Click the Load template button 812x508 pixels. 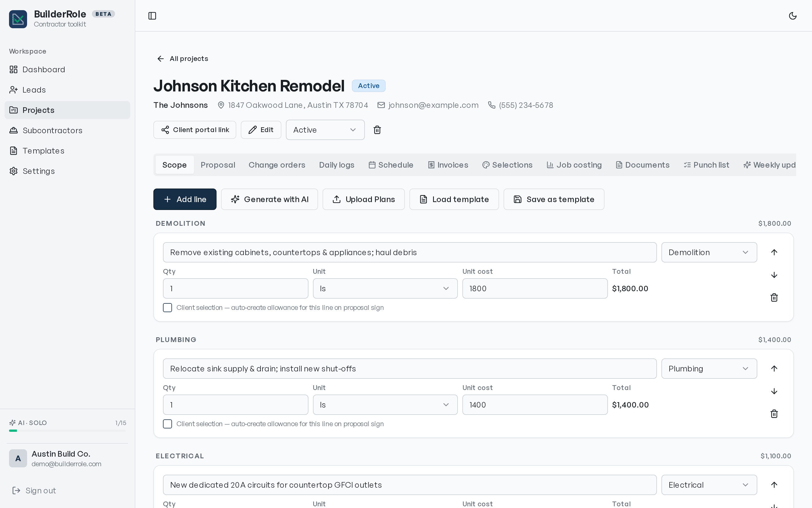pos(454,199)
